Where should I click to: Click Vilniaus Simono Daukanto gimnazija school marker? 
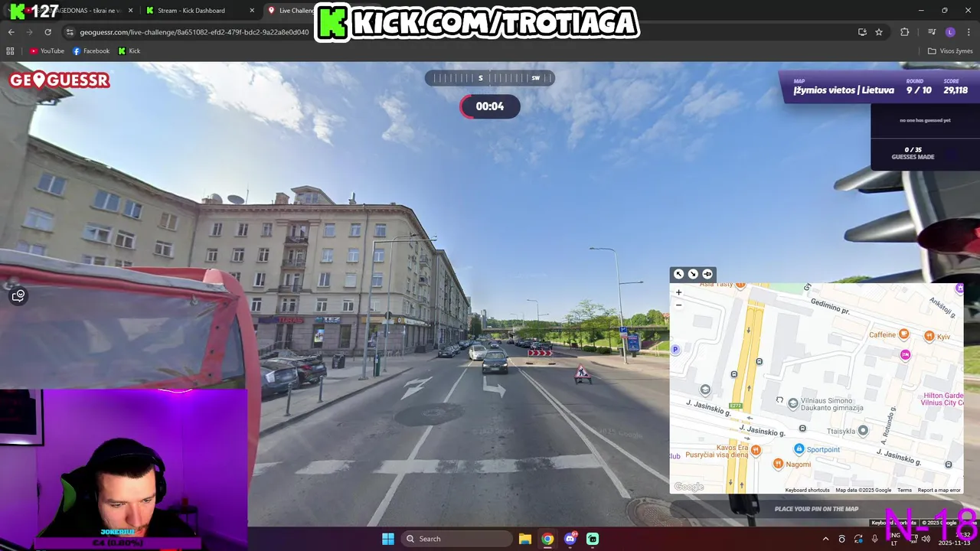pyautogui.click(x=793, y=403)
